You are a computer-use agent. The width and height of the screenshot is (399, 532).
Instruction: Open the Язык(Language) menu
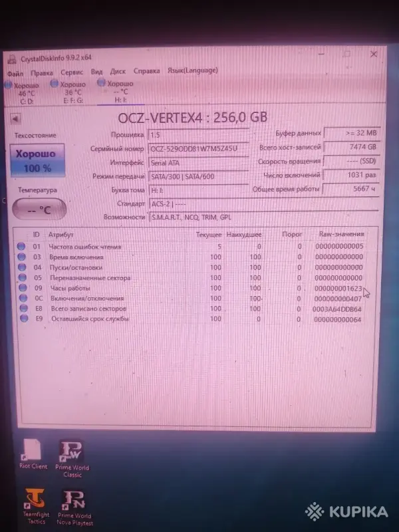point(193,70)
